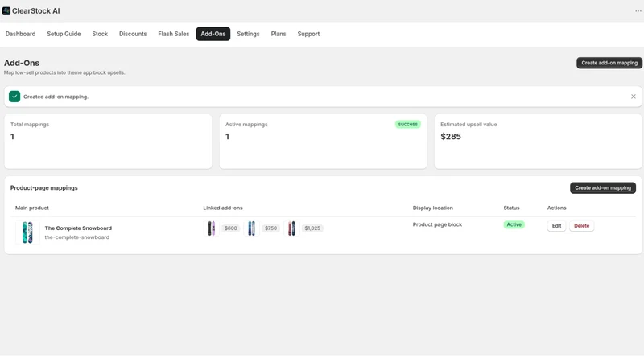Click the Product-page mappings heading
Viewport: 644px width, 362px height.
(44, 188)
